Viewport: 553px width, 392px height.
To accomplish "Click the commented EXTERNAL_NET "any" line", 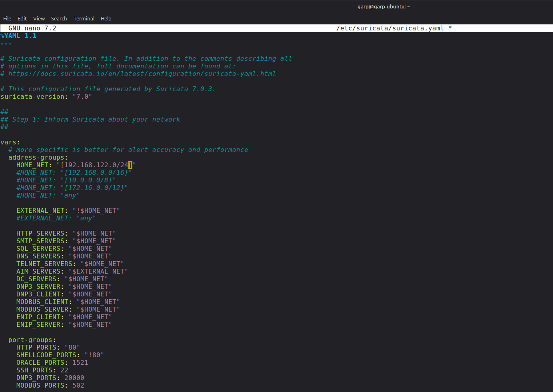I will pyautogui.click(x=56, y=218).
